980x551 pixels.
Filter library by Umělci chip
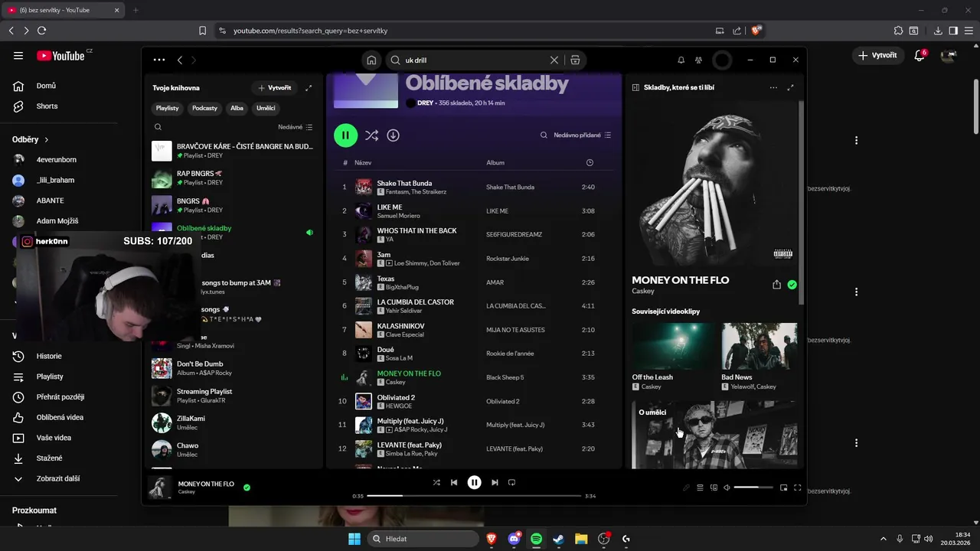[266, 108]
